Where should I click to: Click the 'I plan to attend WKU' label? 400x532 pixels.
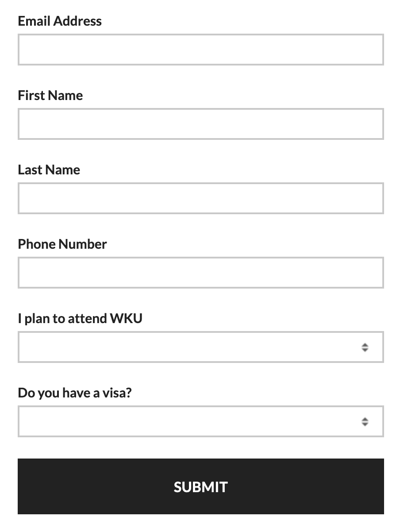[x=80, y=319]
